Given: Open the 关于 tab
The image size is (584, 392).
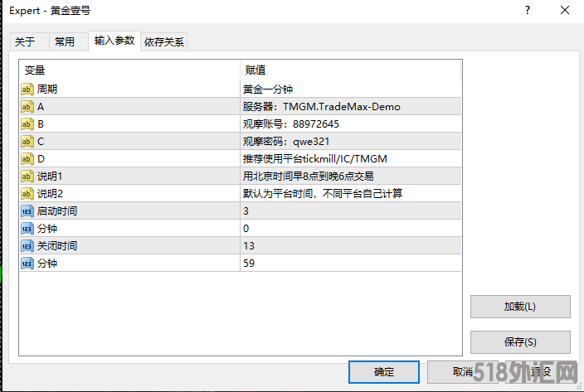Looking at the screenshot, I should coord(30,41).
